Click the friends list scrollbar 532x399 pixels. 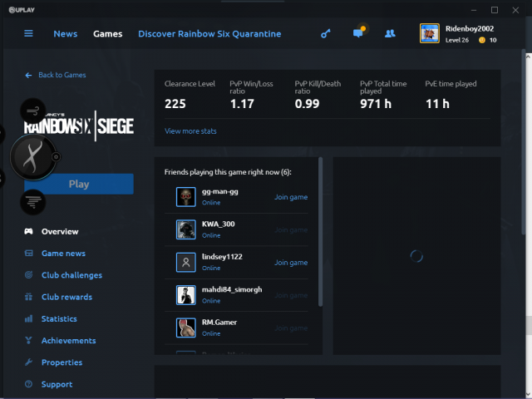point(320,232)
